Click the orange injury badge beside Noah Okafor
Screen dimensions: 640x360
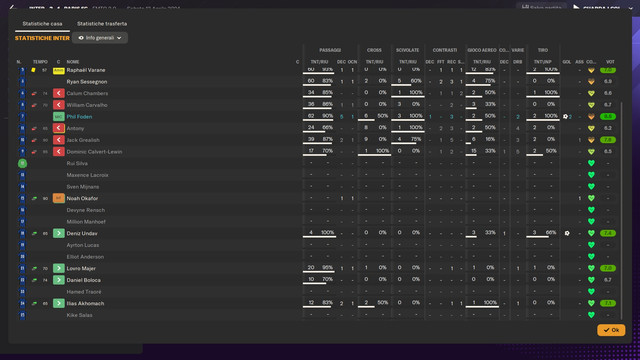(x=59, y=198)
